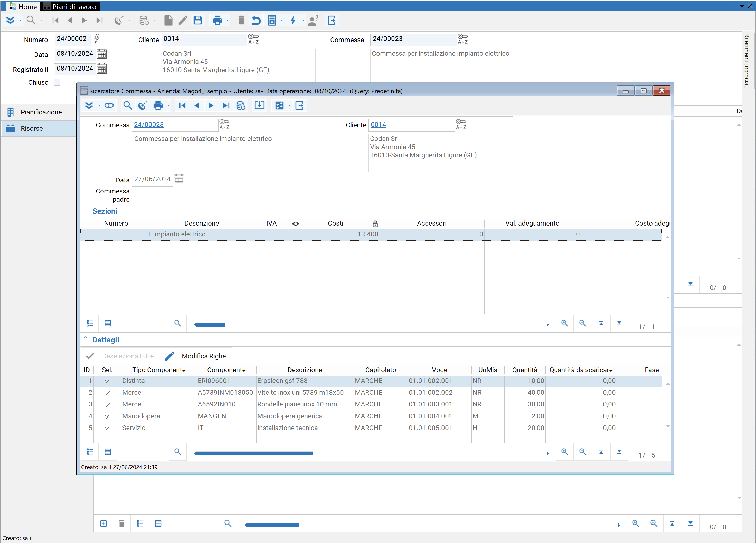Open the double-chevron dropdown in main toolbar
Viewport: 756px width, 543px height.
(x=20, y=20)
